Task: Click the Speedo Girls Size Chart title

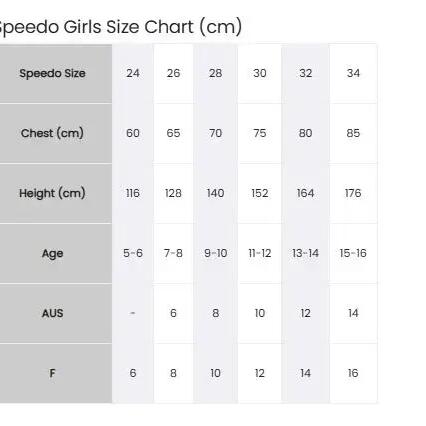Action: [120, 27]
